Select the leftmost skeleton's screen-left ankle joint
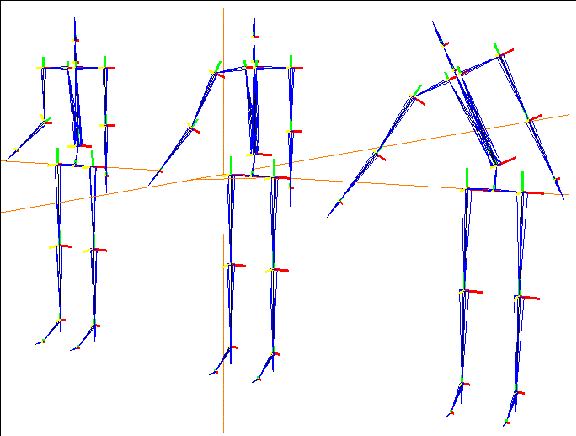Image resolution: width=576 pixels, height=436 pixels. point(60,321)
